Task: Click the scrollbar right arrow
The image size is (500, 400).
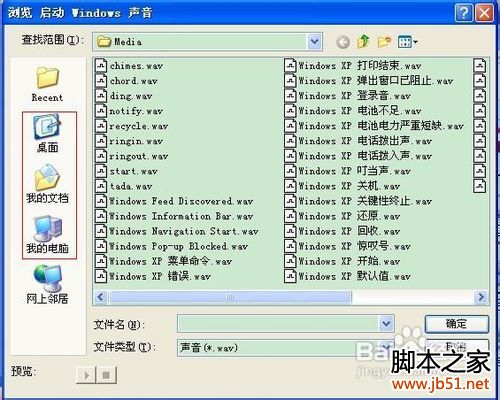Action: (481, 297)
